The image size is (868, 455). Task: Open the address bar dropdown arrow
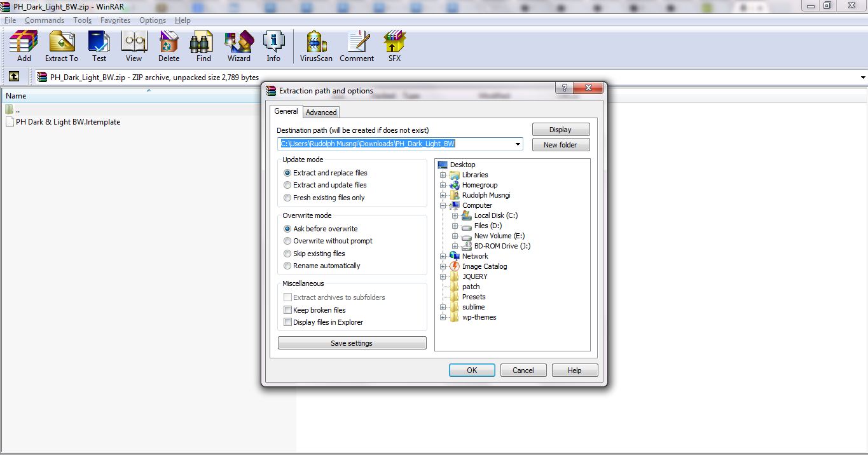click(863, 78)
